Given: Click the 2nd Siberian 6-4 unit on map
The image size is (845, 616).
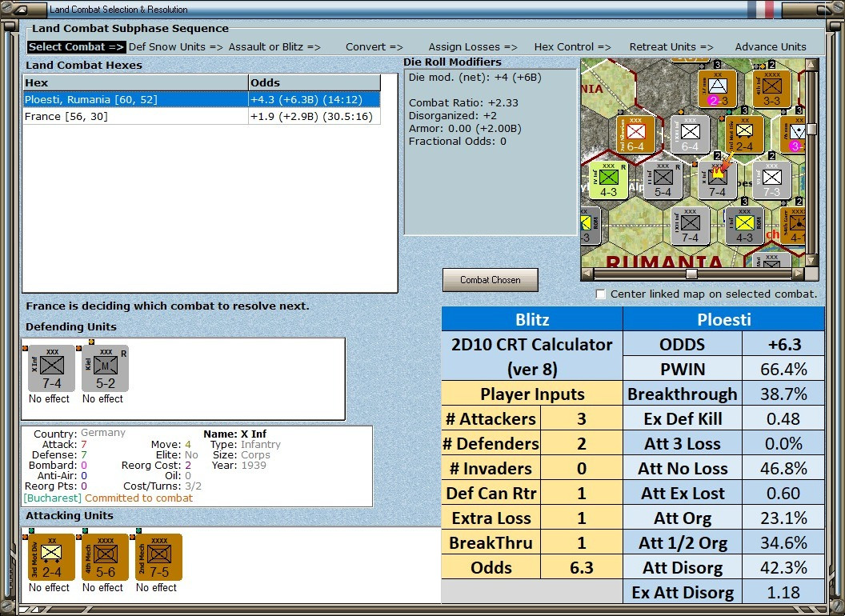Looking at the screenshot, I should pos(635,133).
